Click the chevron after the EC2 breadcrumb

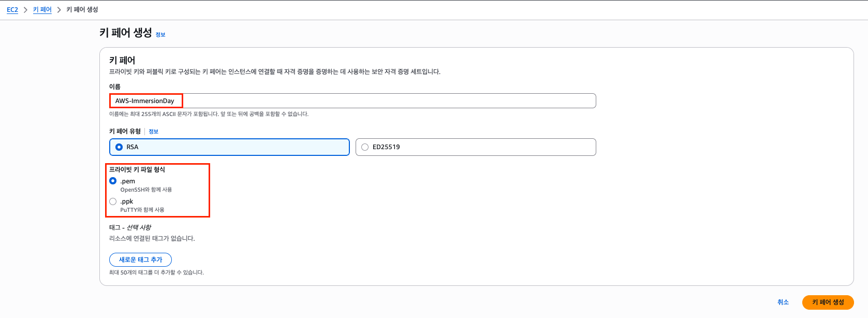(25, 10)
